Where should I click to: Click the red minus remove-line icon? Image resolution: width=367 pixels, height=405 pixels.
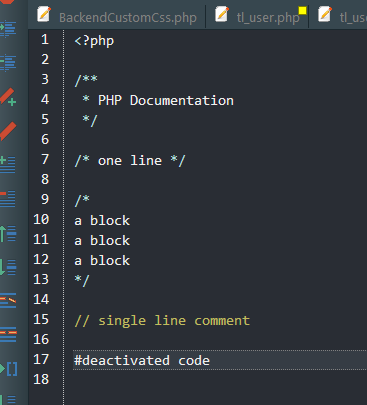pyautogui.click(x=8, y=199)
